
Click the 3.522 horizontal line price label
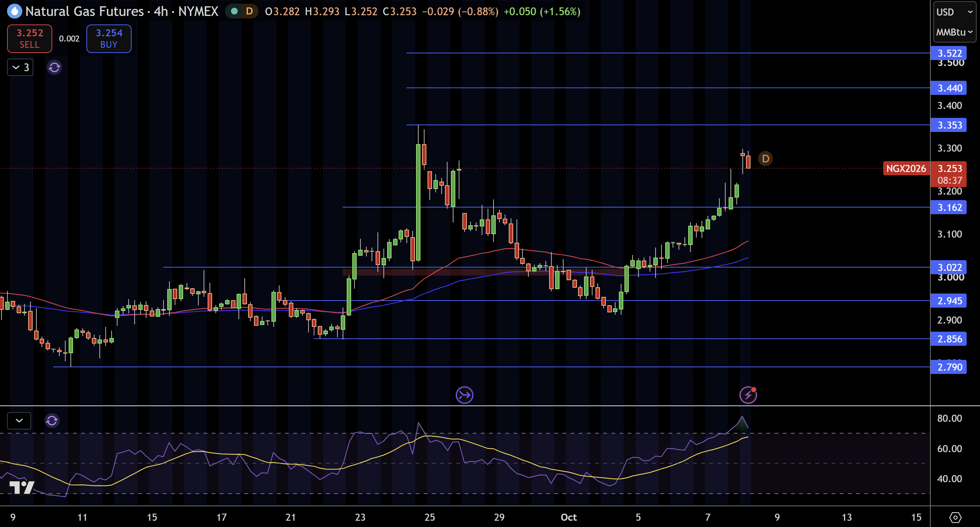point(948,53)
